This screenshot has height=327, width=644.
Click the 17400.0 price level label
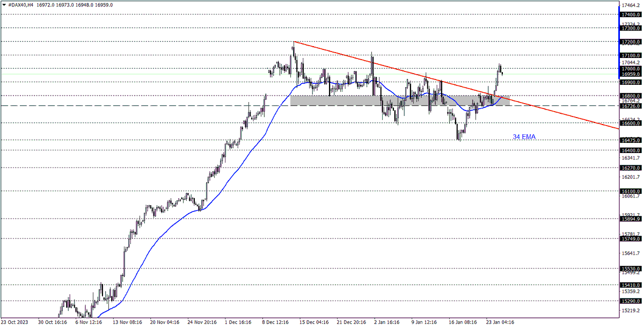(x=630, y=15)
